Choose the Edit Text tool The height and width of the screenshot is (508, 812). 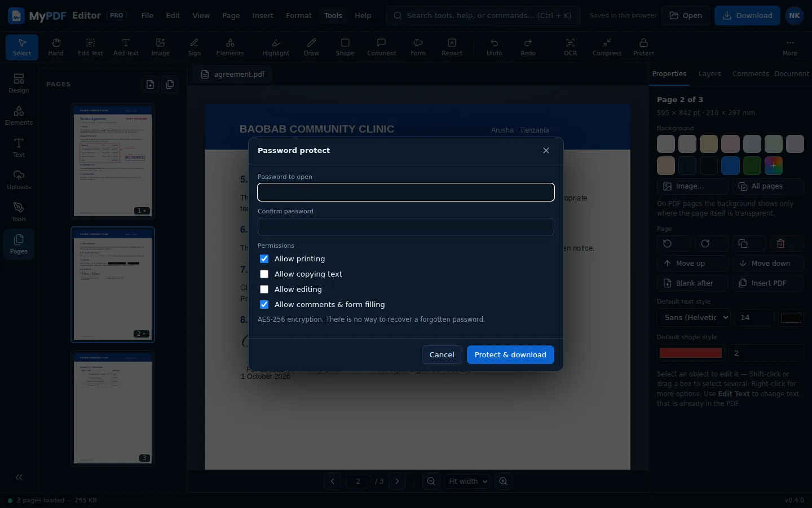click(x=90, y=47)
